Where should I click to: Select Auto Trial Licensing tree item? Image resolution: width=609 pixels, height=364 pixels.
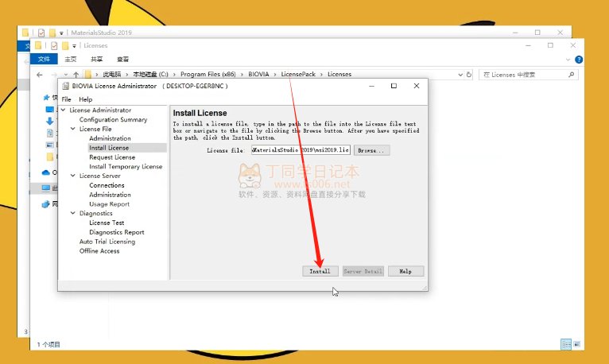pos(107,242)
